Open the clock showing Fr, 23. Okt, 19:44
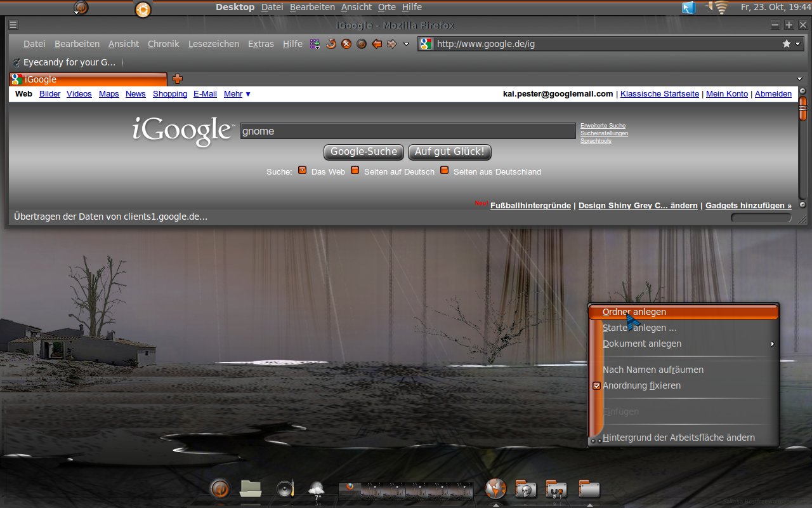 coord(776,7)
